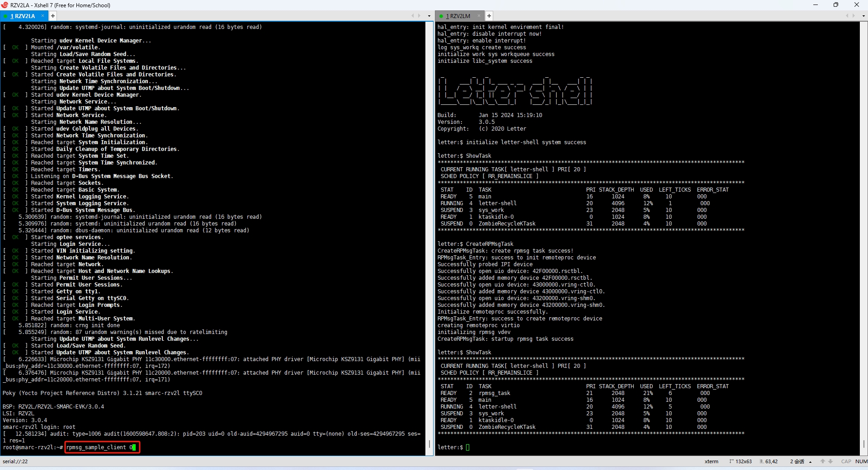Restore down the Xshell window
The width and height of the screenshot is (868, 470).
pyautogui.click(x=836, y=5)
